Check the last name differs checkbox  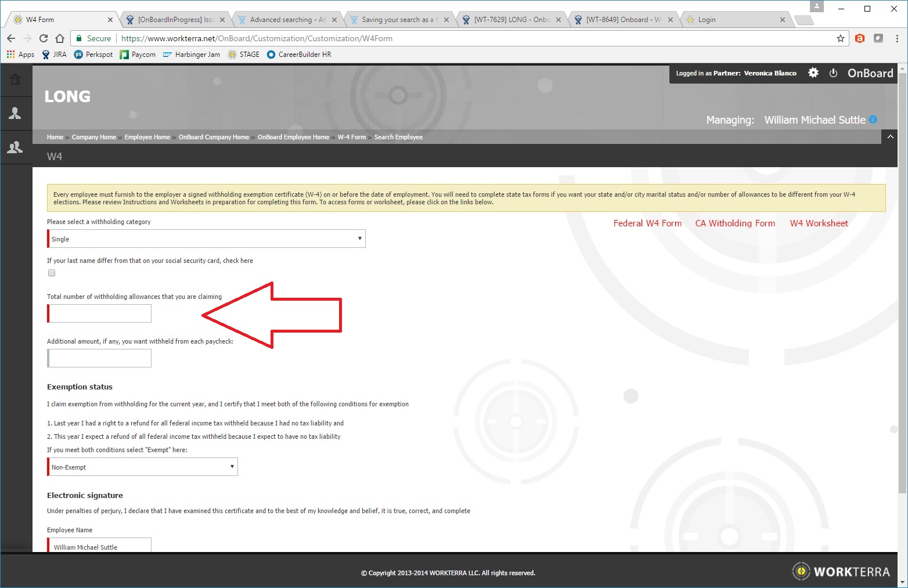coord(52,273)
